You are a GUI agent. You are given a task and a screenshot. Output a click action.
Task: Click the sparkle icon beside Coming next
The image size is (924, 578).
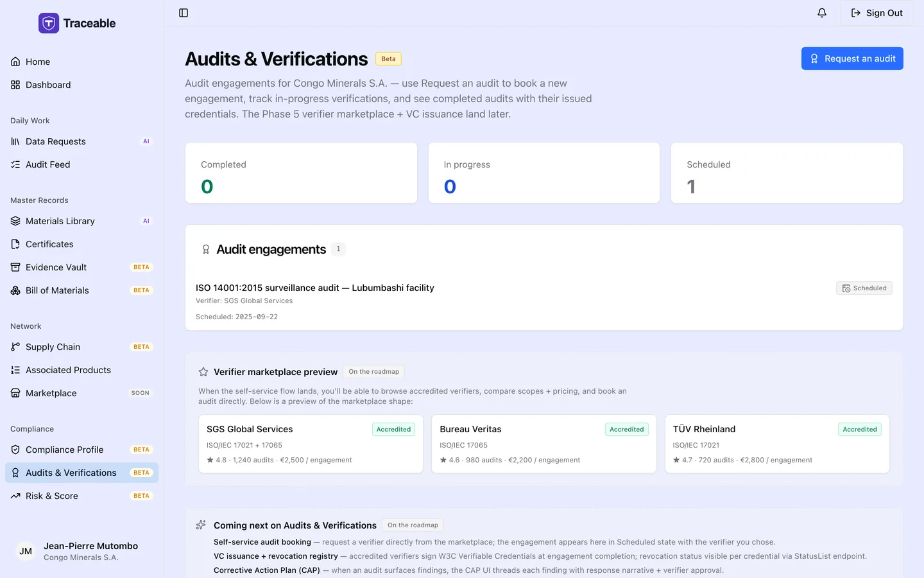point(201,525)
